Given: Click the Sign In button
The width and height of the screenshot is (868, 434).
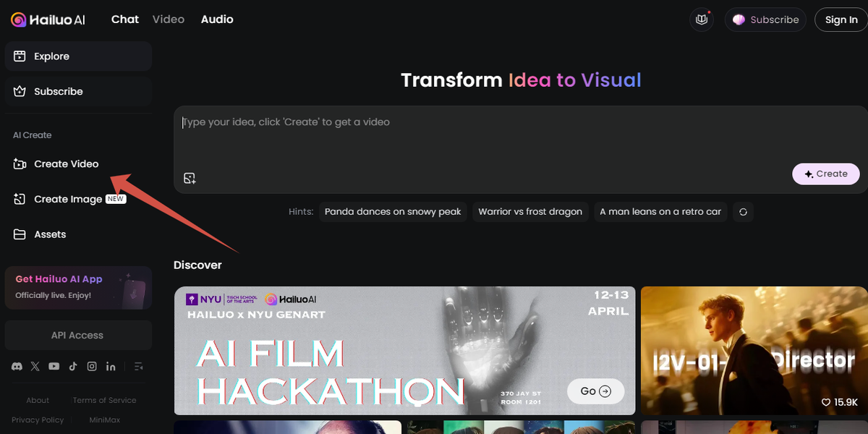Looking at the screenshot, I should tap(841, 20).
